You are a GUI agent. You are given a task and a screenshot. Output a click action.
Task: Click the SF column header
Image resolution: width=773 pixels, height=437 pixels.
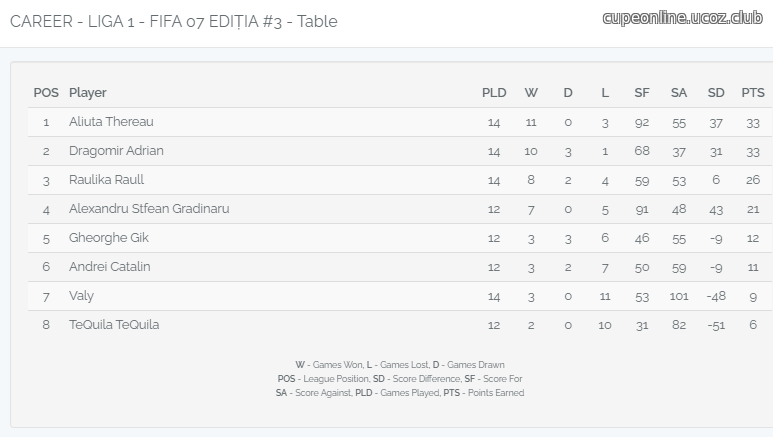[642, 93]
